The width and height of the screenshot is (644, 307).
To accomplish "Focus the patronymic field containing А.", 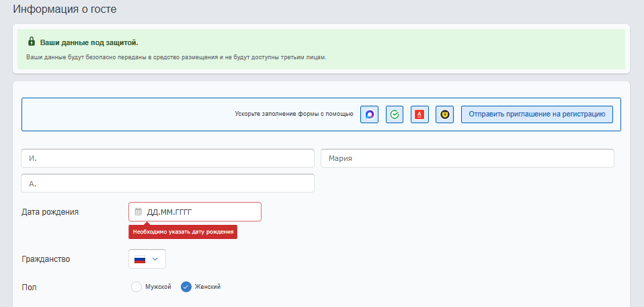I will coord(167,183).
